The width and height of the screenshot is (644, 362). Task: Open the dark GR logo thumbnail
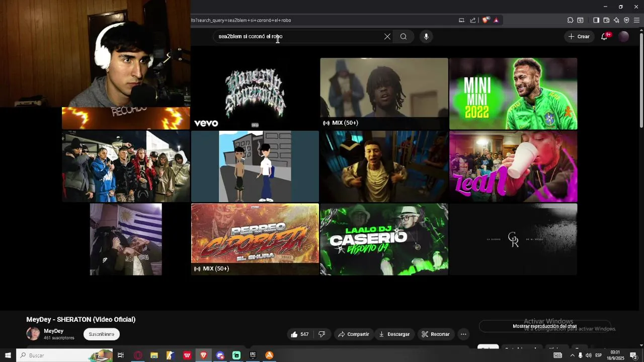513,239
